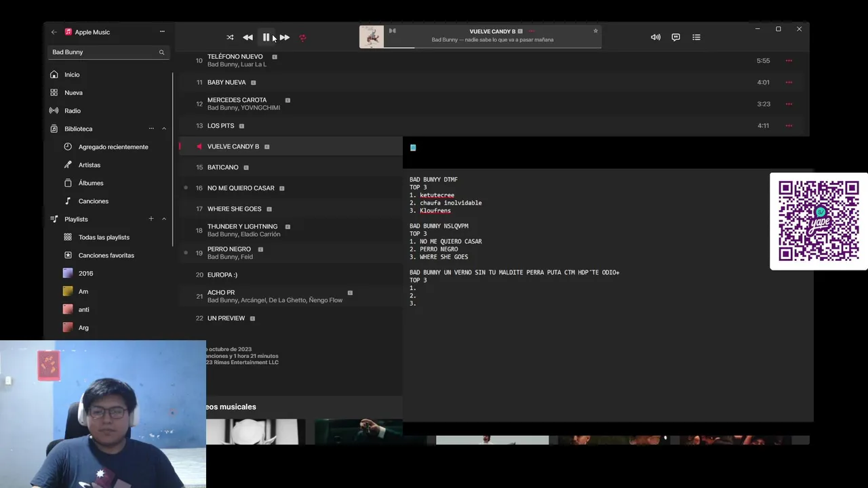Image resolution: width=868 pixels, height=488 pixels.
Task: Open Canciones in library
Action: pyautogui.click(x=93, y=201)
